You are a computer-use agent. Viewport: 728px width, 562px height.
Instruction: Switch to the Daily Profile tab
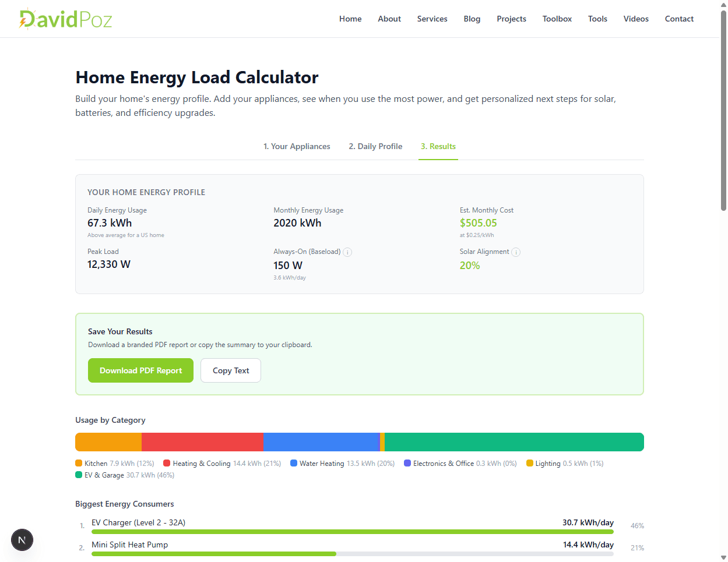tap(375, 147)
